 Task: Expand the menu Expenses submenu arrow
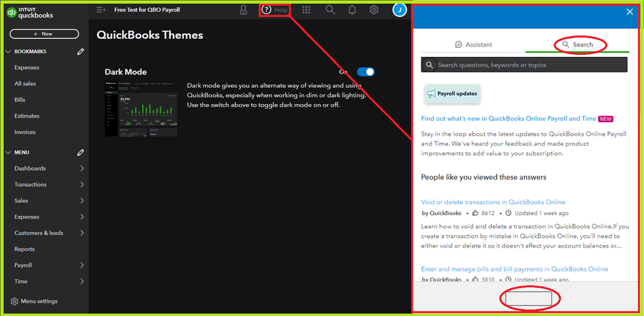point(82,217)
